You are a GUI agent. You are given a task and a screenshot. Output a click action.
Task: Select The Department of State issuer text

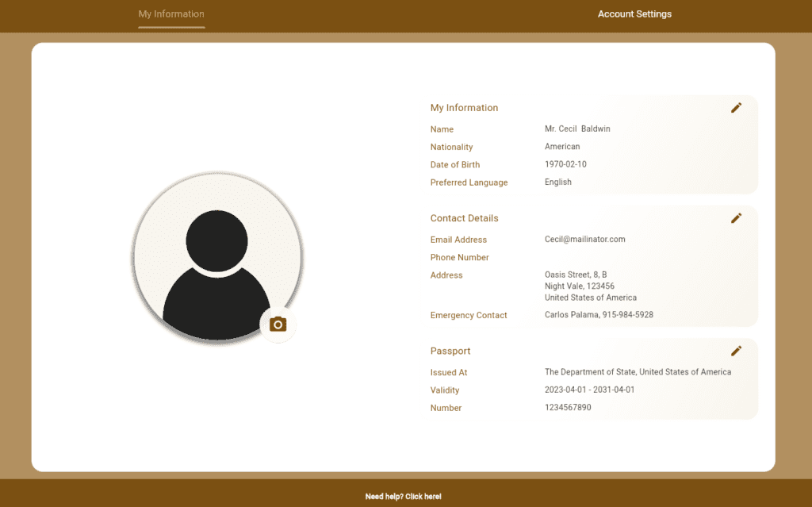(638, 371)
